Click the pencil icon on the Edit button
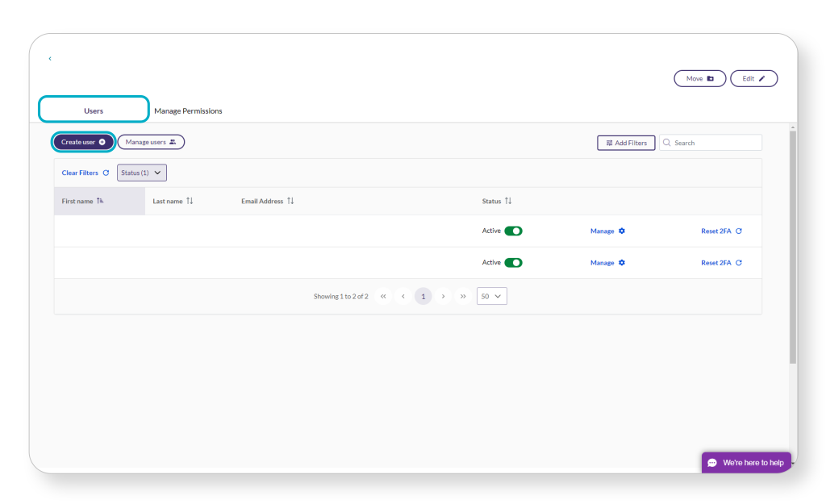The image size is (826, 504). pyautogui.click(x=763, y=78)
